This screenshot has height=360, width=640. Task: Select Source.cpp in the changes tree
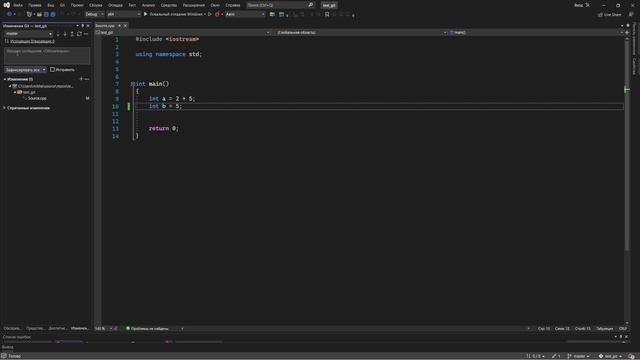click(37, 98)
